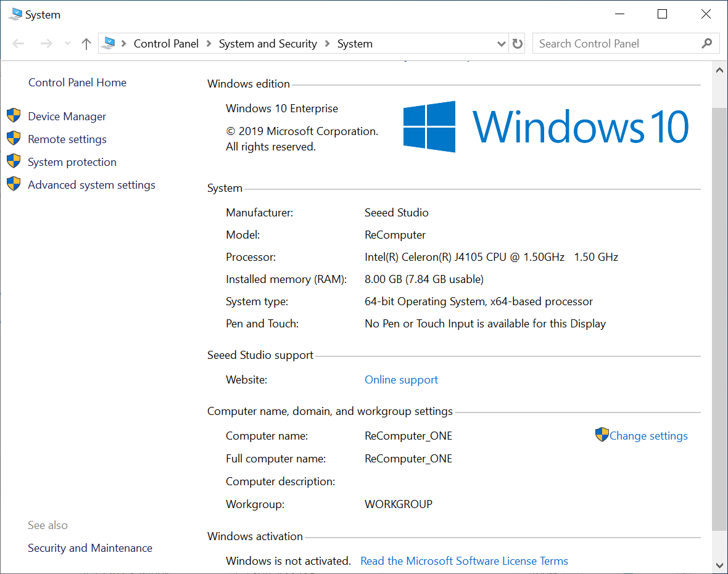Viewport: 728px width, 574px height.
Task: Click the No Pen or Touch Input text
Action: click(x=485, y=324)
